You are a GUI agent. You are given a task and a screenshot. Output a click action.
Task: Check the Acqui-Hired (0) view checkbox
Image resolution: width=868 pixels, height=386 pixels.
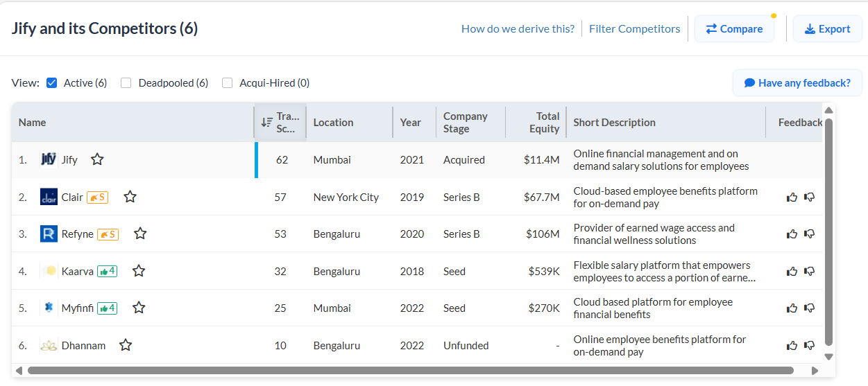pyautogui.click(x=227, y=82)
